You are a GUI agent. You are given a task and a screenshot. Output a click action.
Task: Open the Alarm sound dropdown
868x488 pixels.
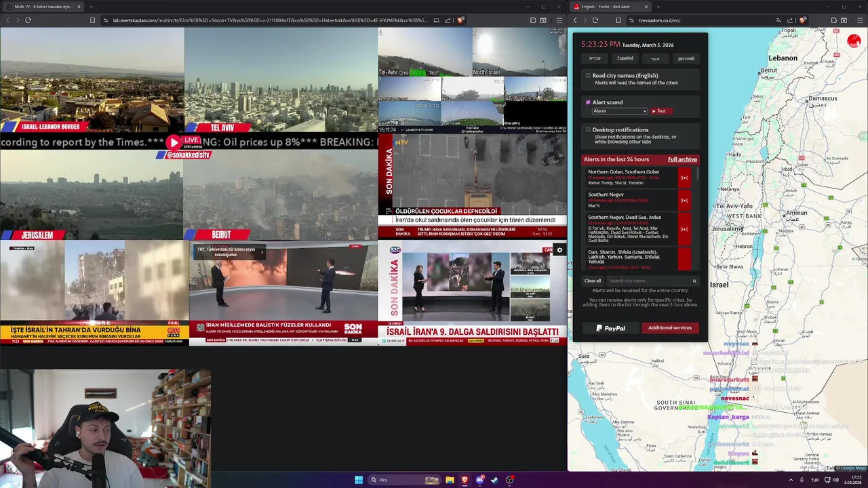pyautogui.click(x=620, y=111)
